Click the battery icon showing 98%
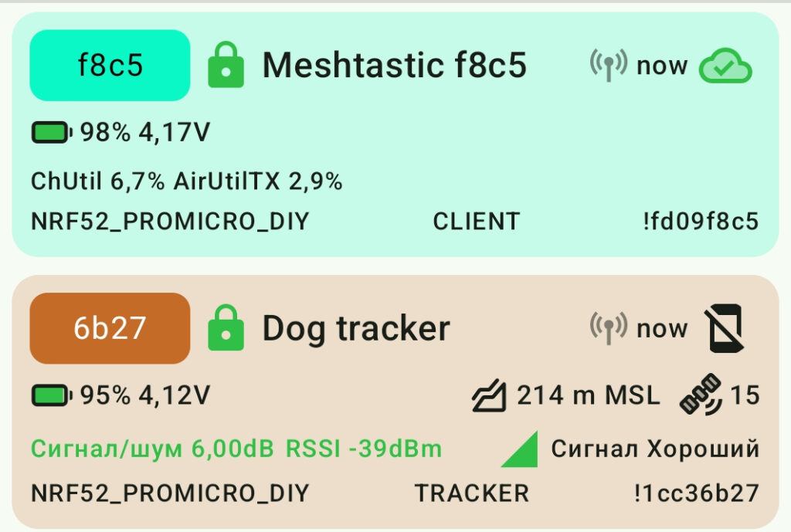Viewport: 791px width, 532px height. pos(52,134)
